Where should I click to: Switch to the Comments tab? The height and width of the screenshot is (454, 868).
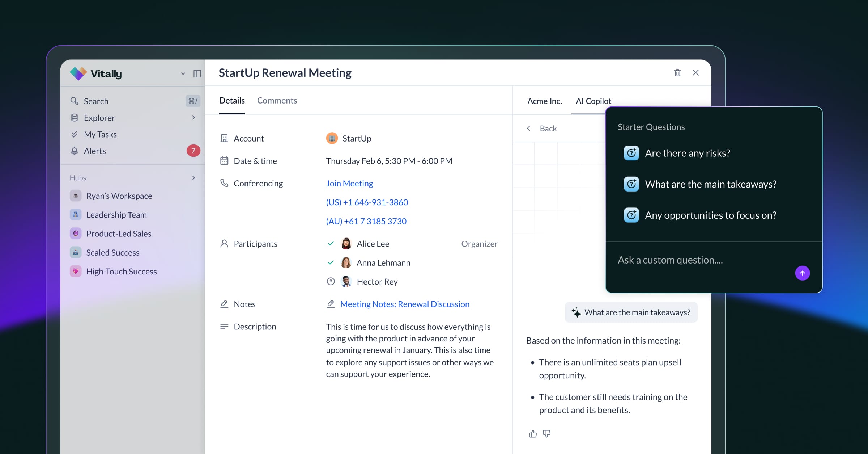point(277,101)
